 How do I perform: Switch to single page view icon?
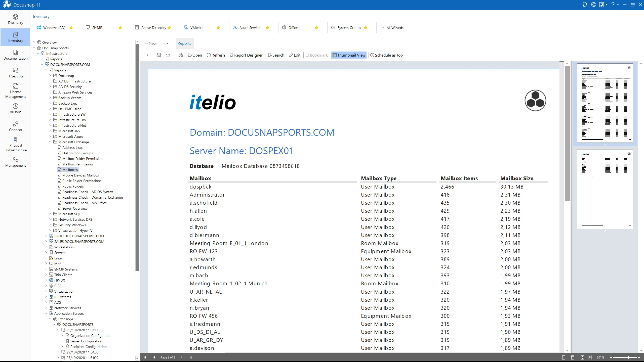(563, 357)
